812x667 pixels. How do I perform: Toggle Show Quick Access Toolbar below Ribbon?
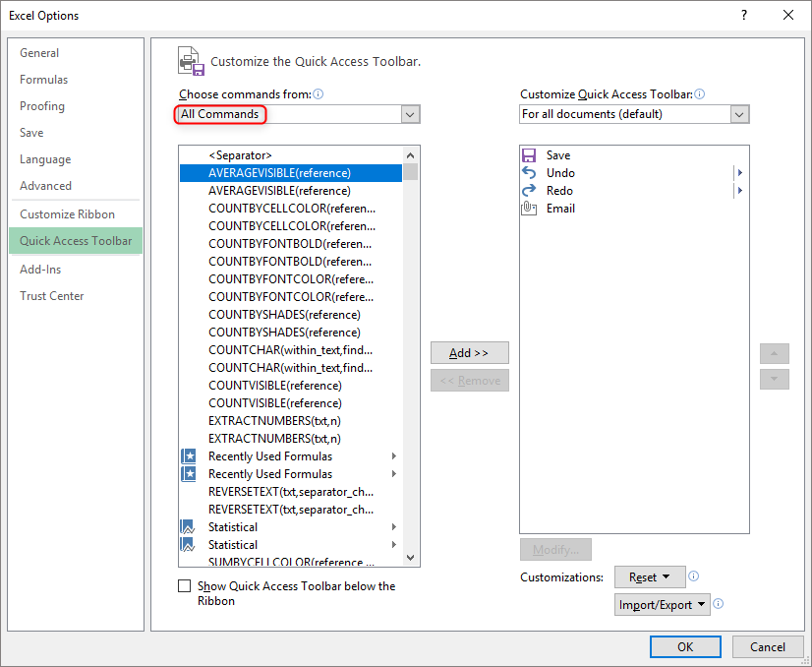(185, 585)
